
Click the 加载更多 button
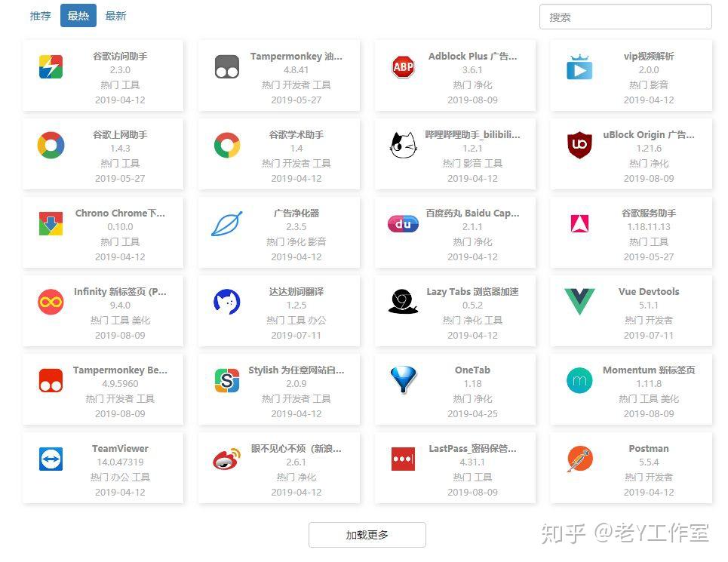(x=367, y=535)
